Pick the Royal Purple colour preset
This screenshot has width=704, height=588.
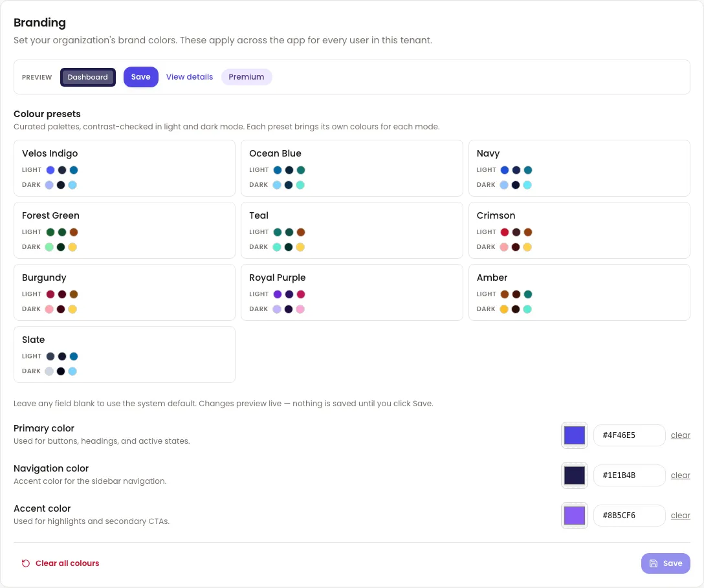click(352, 292)
